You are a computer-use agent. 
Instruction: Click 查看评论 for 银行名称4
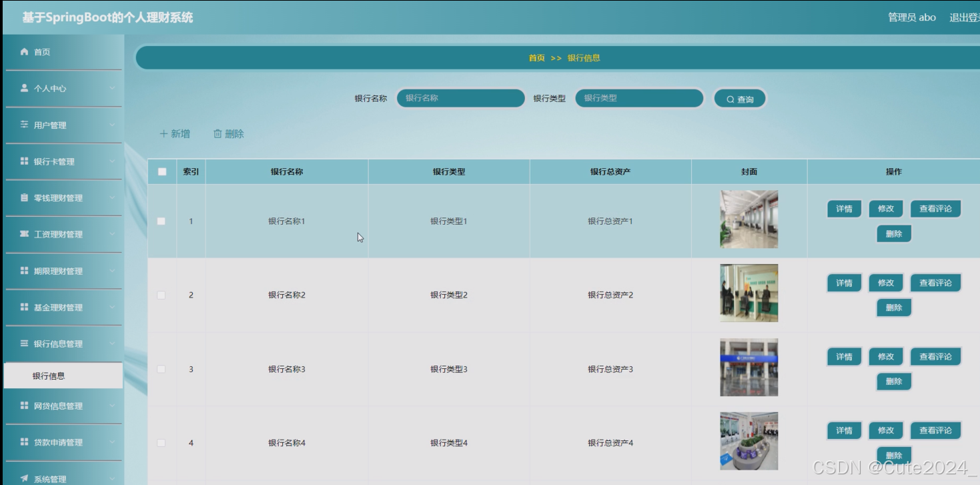935,431
